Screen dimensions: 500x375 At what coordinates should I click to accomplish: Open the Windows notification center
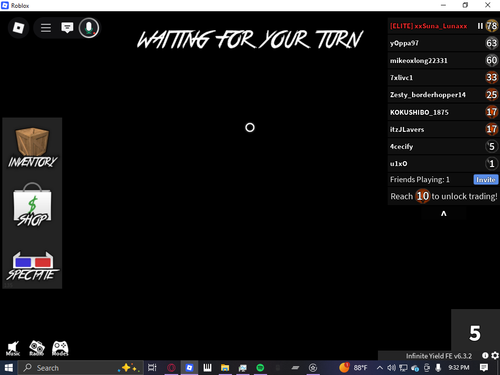484,368
